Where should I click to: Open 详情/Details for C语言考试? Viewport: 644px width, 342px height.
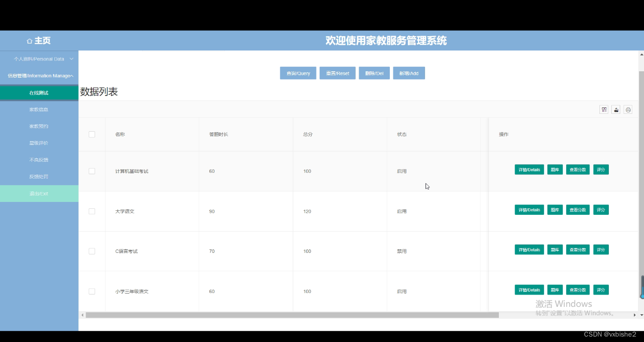[x=529, y=250]
